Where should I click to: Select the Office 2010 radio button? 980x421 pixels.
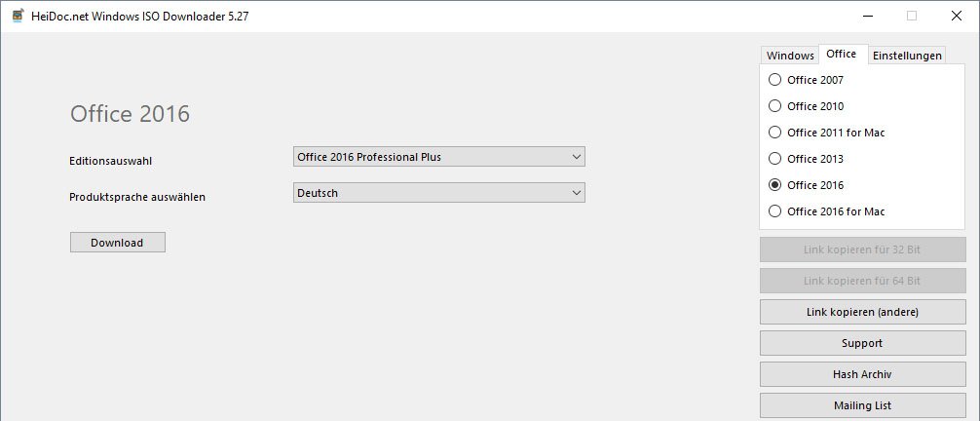click(775, 105)
